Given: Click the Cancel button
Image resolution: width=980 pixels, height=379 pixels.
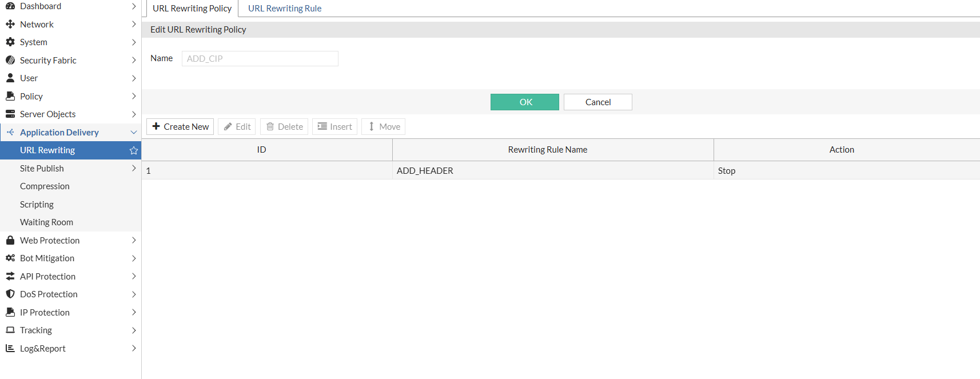Looking at the screenshot, I should click(x=598, y=102).
